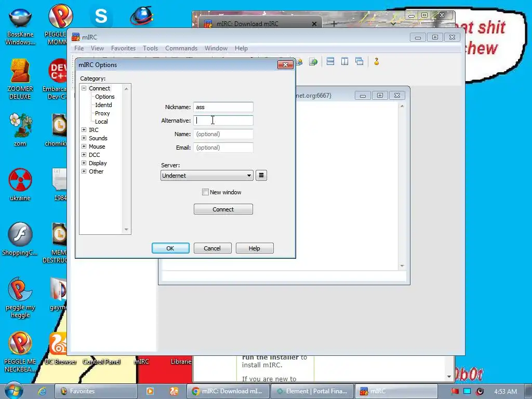Viewport: 532px width, 399px height.
Task: Select Identd under Connect category
Action: (x=103, y=105)
